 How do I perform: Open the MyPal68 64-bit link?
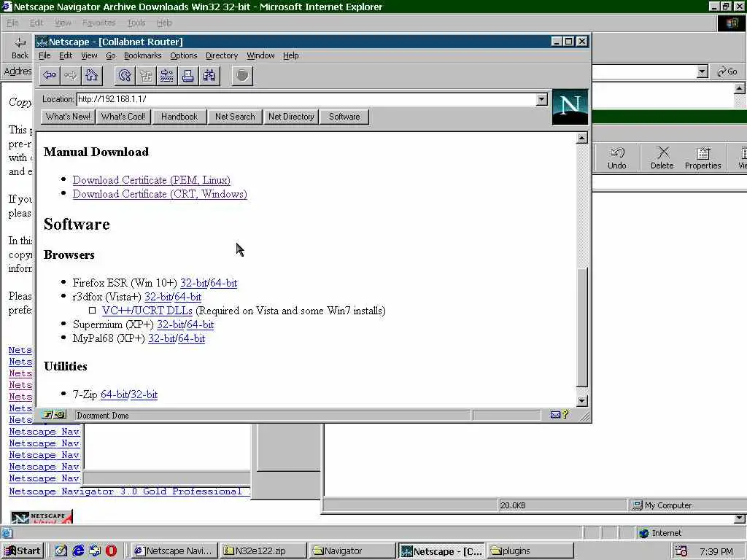(x=192, y=338)
